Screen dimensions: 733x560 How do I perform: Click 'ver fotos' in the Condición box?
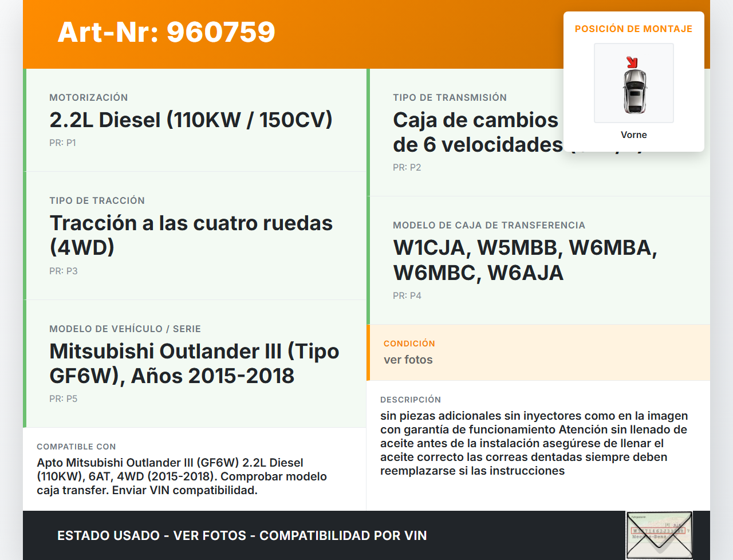[x=408, y=360]
